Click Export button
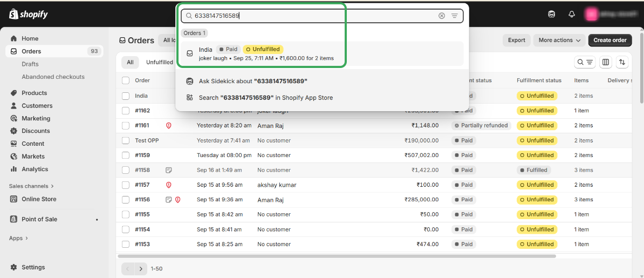Screen dimensions: 644x278 tap(516, 40)
